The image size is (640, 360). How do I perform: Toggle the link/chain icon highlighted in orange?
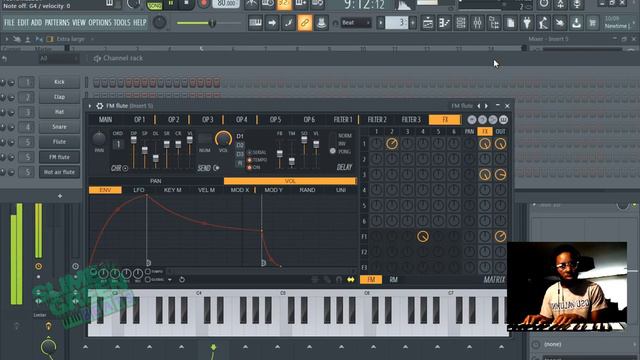click(x=304, y=23)
